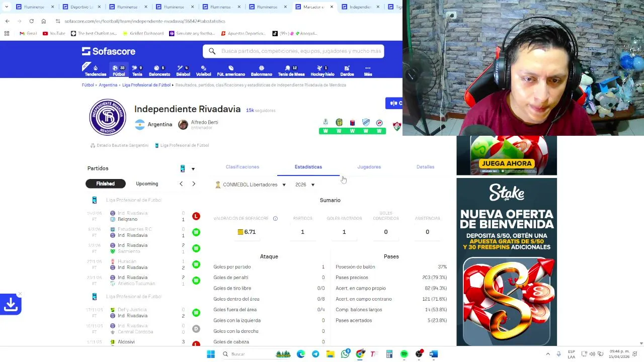This screenshot has height=362, width=644.
Task: Open the Huracán vs Ind. Rivadavia match
Action: 142,264
